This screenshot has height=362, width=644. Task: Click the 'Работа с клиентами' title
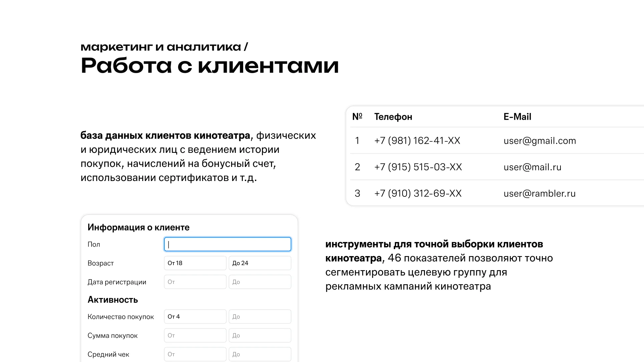pos(210,65)
